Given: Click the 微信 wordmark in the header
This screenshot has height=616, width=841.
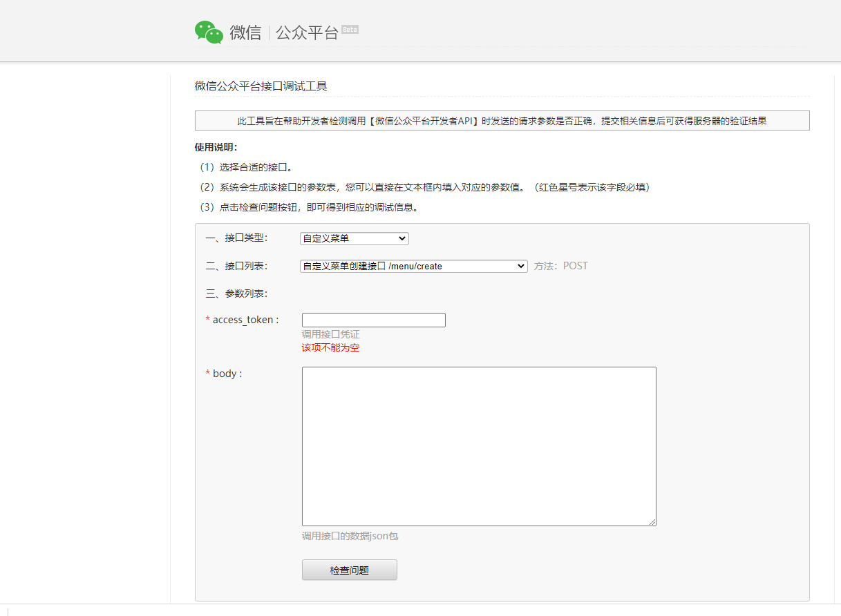Looking at the screenshot, I should click(x=245, y=32).
